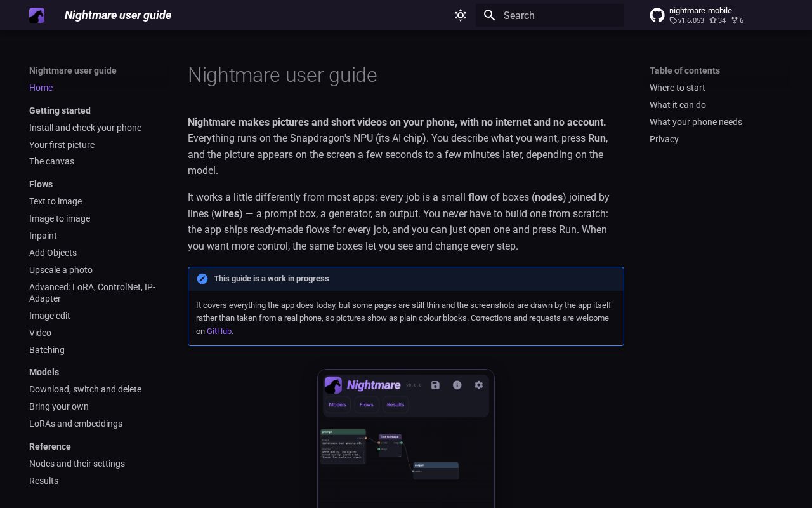
Task: Open the Bring your own page
Action: coord(59,406)
